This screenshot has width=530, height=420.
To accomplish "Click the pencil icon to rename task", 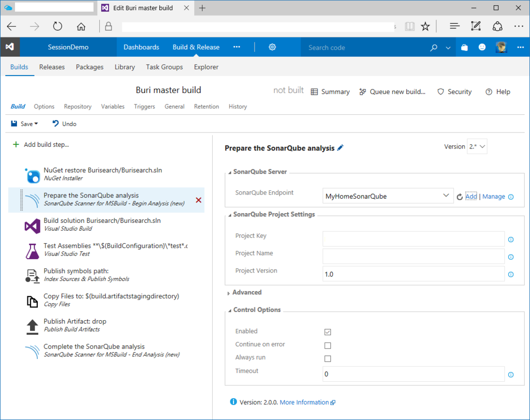I will point(341,147).
